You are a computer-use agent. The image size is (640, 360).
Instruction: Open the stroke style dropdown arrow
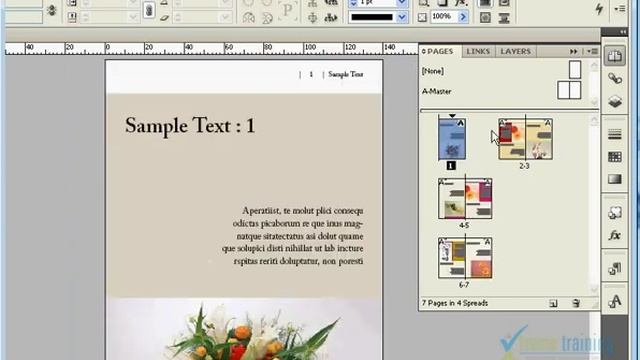point(402,17)
